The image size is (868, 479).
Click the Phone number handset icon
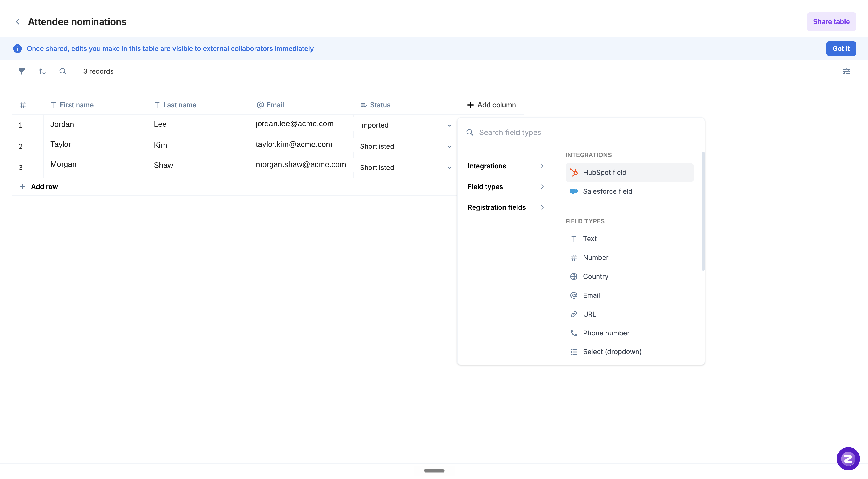574,333
